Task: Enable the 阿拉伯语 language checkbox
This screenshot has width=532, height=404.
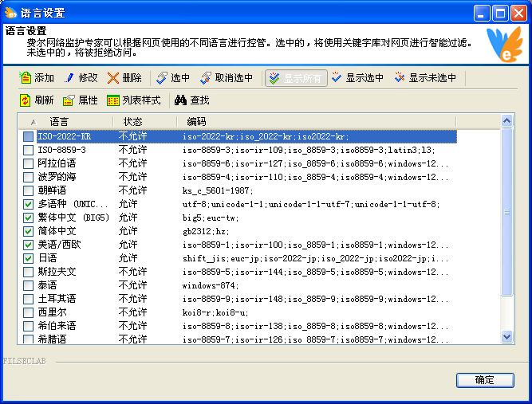Action: click(29, 163)
